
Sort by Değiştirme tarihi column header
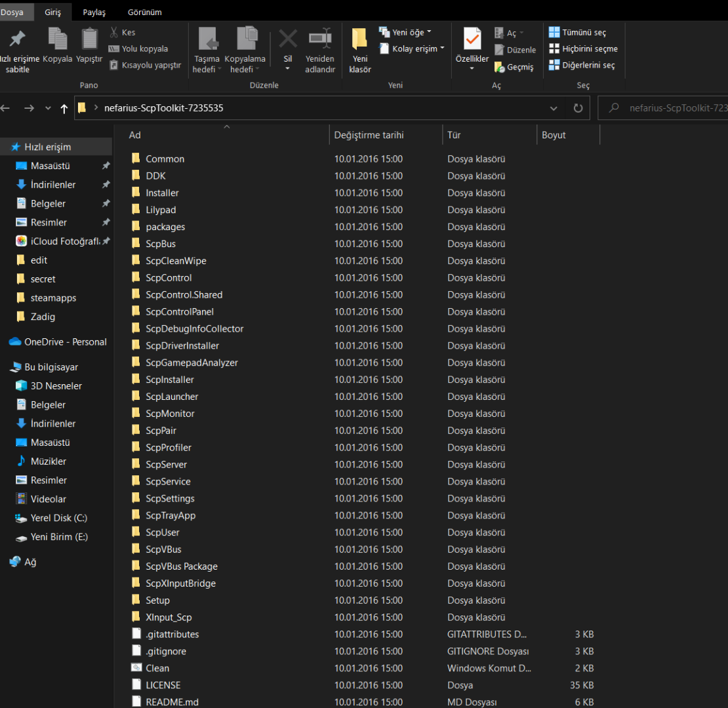(x=369, y=135)
